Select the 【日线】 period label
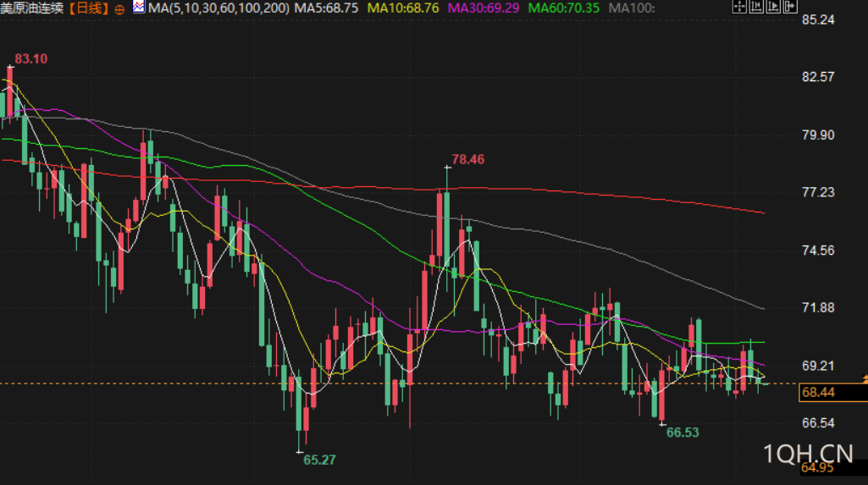868x485 pixels. click(89, 8)
